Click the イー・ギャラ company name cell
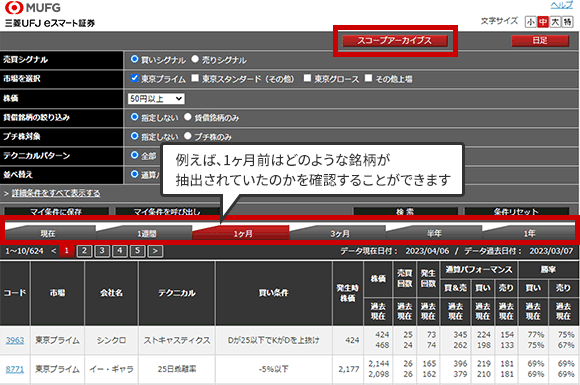 tap(111, 369)
